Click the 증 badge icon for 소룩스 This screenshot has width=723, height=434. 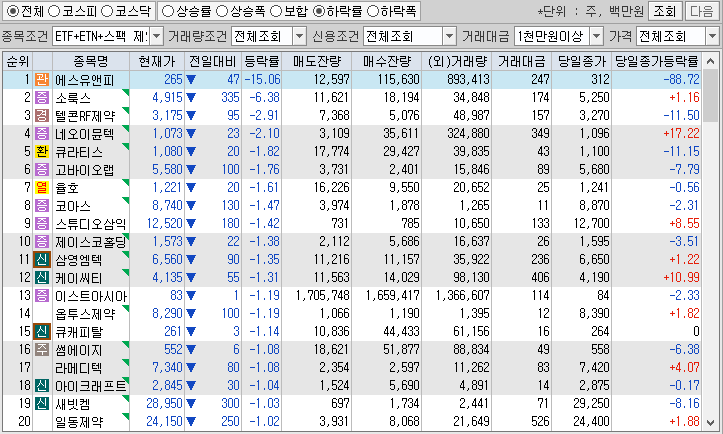click(42, 97)
